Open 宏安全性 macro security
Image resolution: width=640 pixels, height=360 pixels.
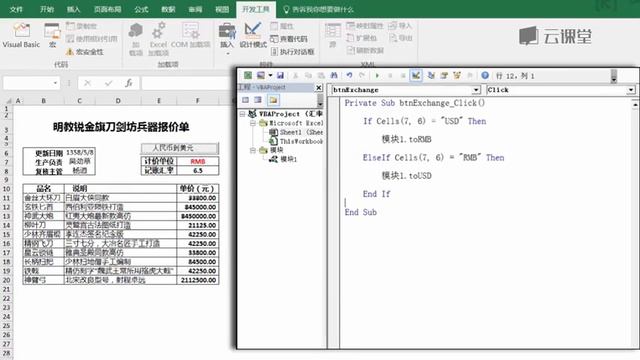click(x=85, y=52)
